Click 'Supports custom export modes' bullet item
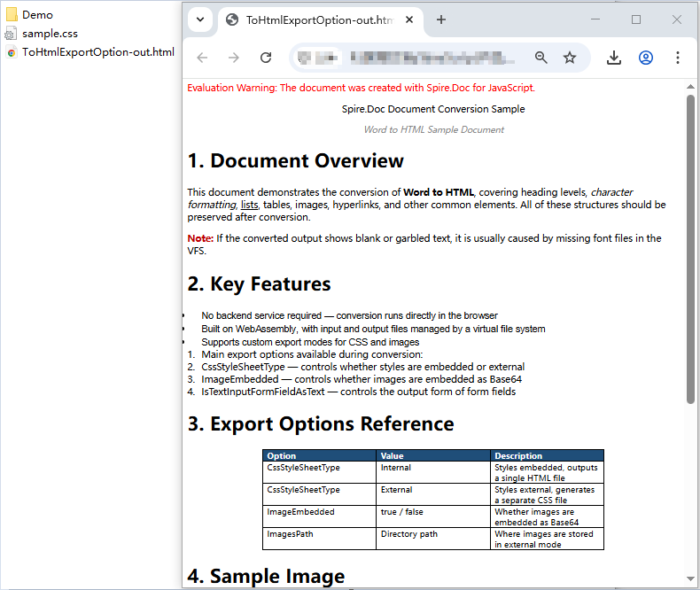Screen dimensions: 700x590 [310, 342]
